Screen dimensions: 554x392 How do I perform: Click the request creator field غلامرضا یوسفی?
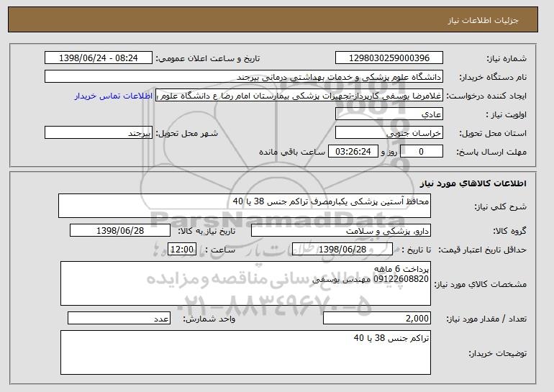(299, 96)
